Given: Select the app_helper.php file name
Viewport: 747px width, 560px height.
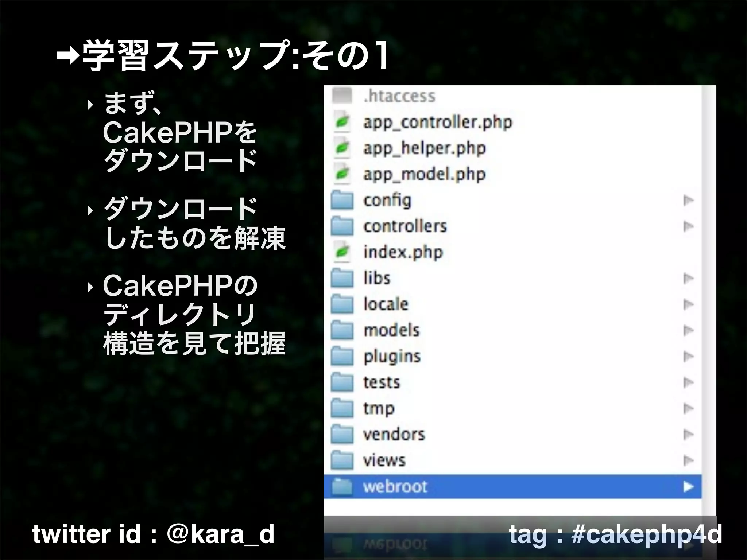Looking at the screenshot, I should (425, 148).
